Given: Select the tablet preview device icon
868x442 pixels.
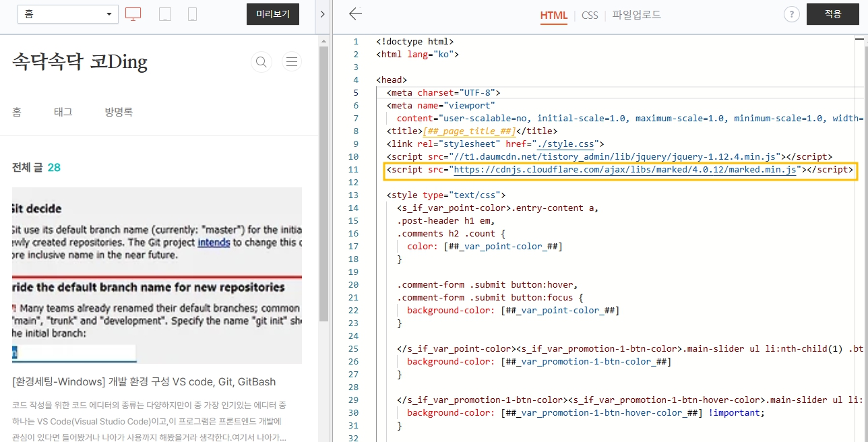Looking at the screenshot, I should tap(165, 14).
